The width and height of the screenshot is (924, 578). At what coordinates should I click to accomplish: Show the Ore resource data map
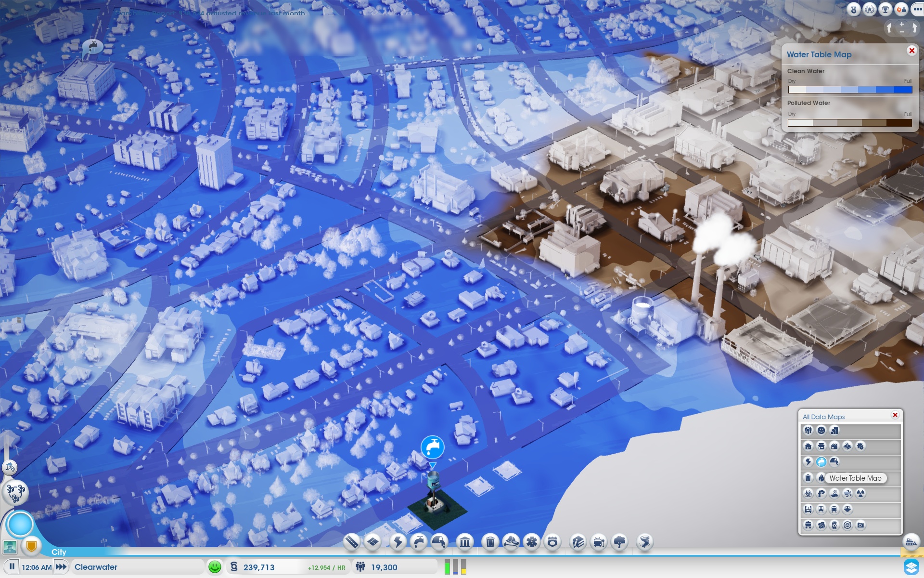[x=821, y=525]
